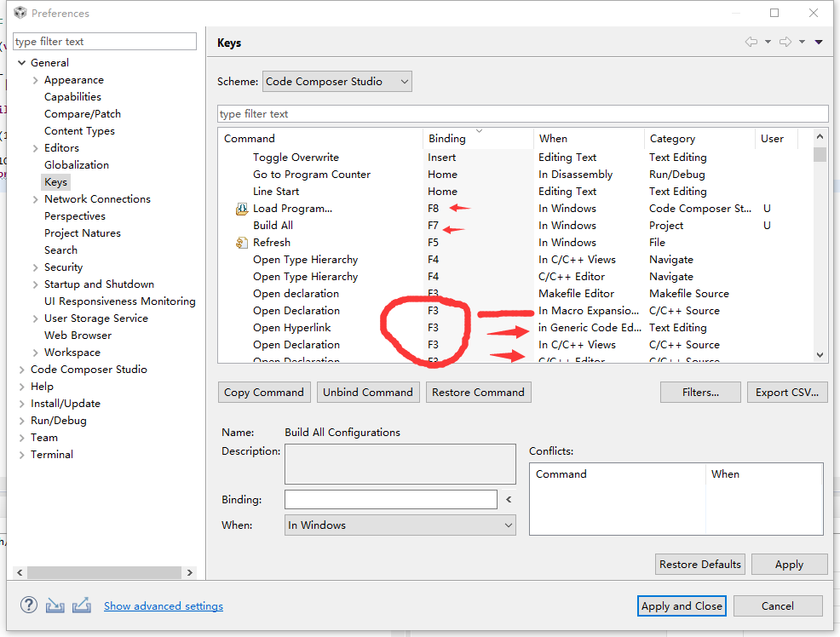The width and height of the screenshot is (840, 637).
Task: Click the Restore Command button
Action: point(479,393)
